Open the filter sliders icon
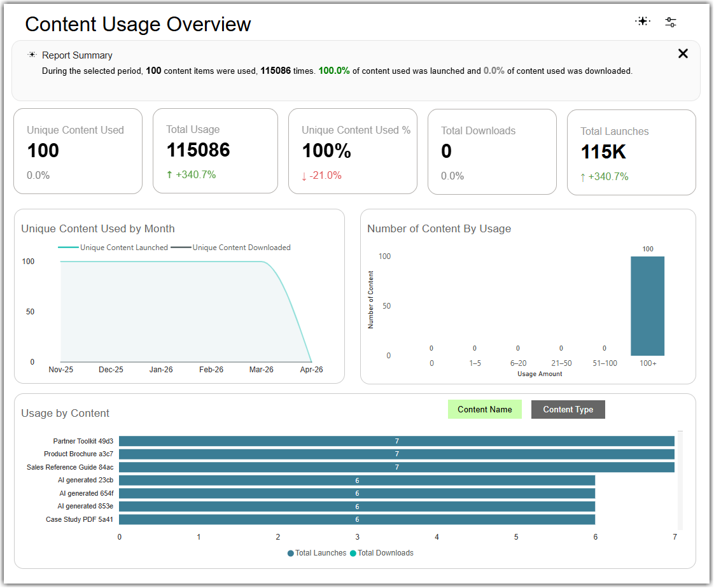The height and width of the screenshot is (588, 714). (x=670, y=22)
